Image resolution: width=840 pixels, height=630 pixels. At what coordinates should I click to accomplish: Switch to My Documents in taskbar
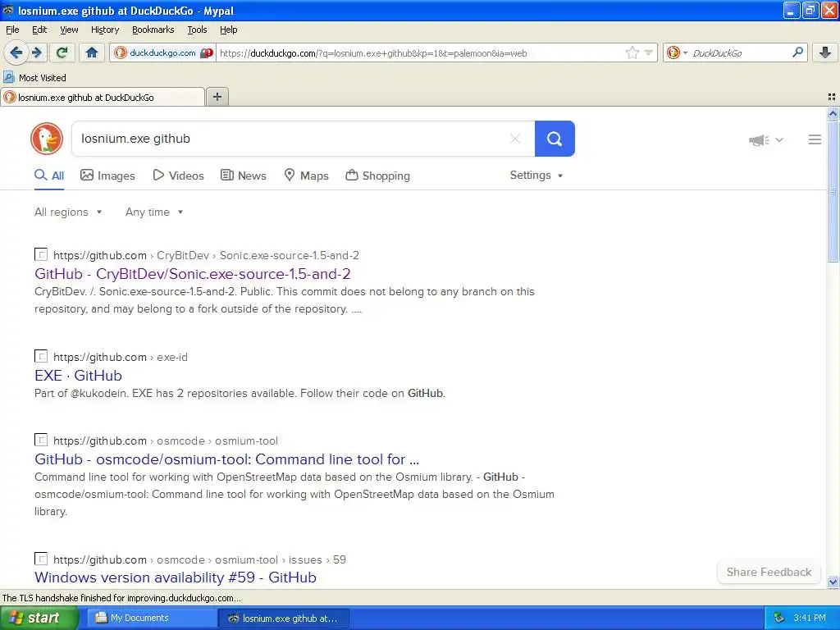pyautogui.click(x=152, y=618)
